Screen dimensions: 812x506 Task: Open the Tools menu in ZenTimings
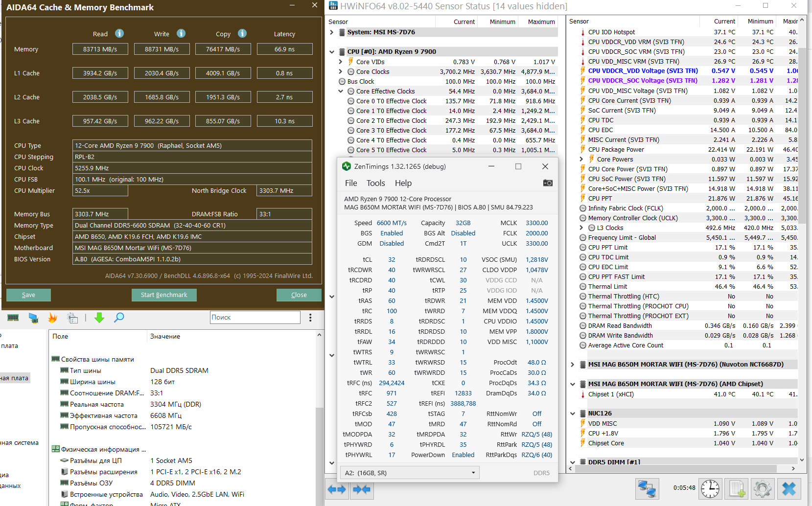pyautogui.click(x=375, y=183)
